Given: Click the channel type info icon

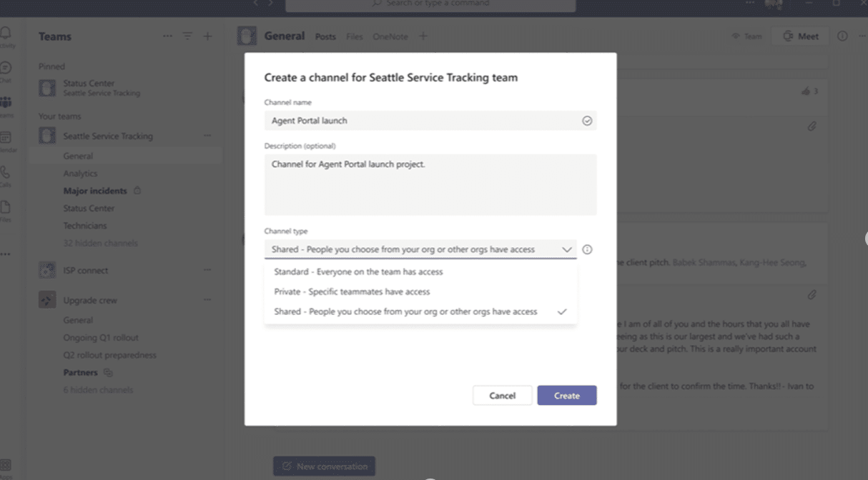Looking at the screenshot, I should tap(587, 249).
